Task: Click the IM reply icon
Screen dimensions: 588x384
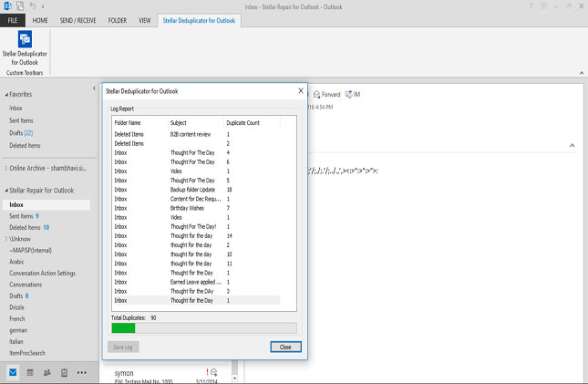Action: click(352, 94)
